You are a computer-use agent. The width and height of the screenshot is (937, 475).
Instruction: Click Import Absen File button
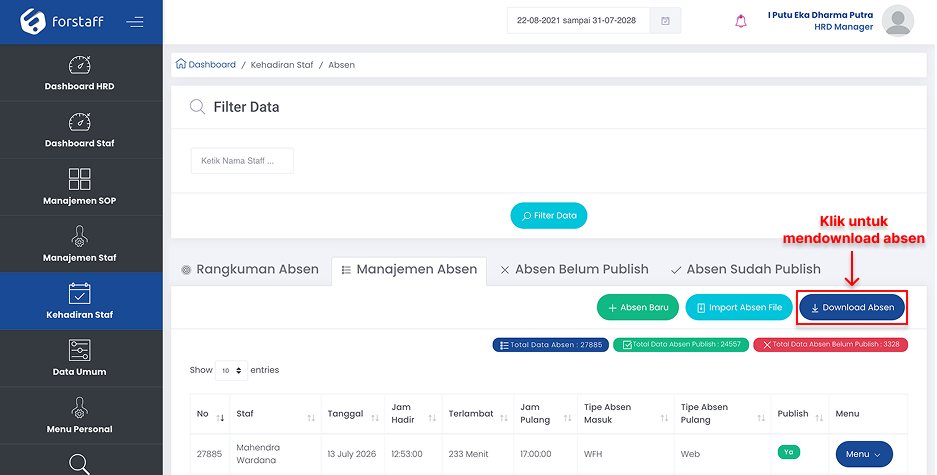(739, 307)
